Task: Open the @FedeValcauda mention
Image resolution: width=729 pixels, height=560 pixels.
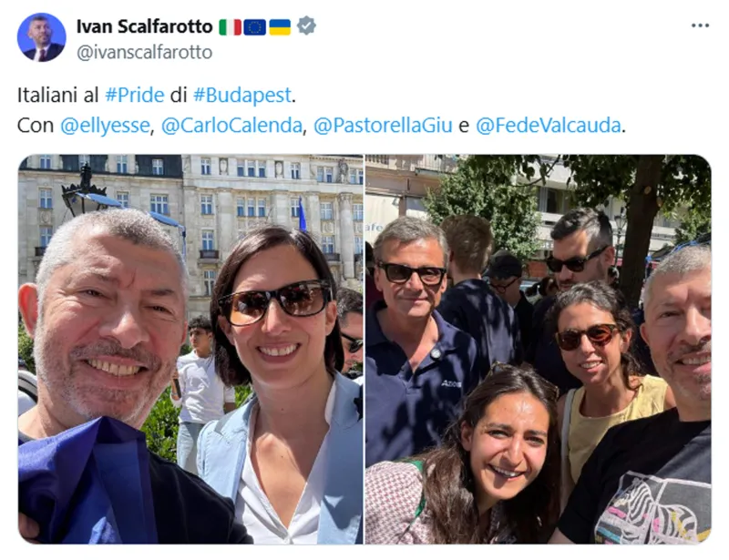Action: point(549,125)
